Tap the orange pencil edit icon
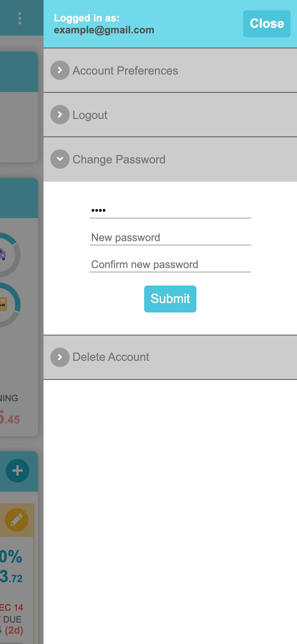This screenshot has height=644, width=297. (x=17, y=520)
